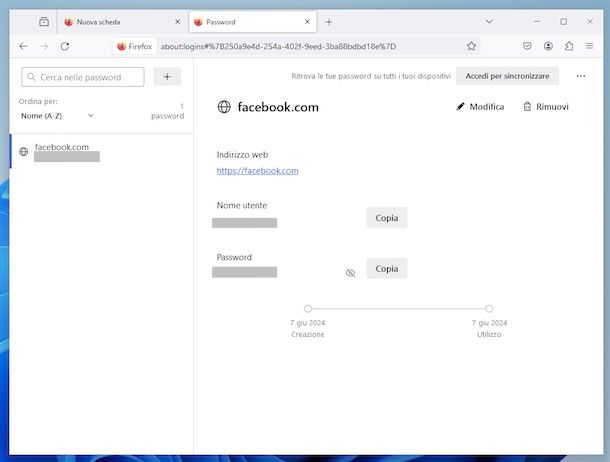Click the Creazione timeline point
610x462 pixels.
(308, 308)
